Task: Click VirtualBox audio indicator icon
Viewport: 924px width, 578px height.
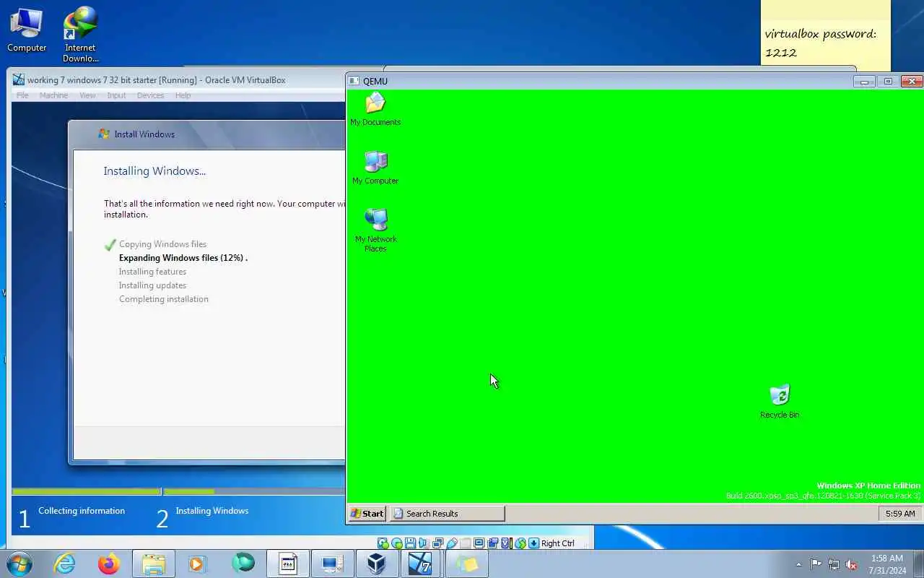Action: [423, 543]
